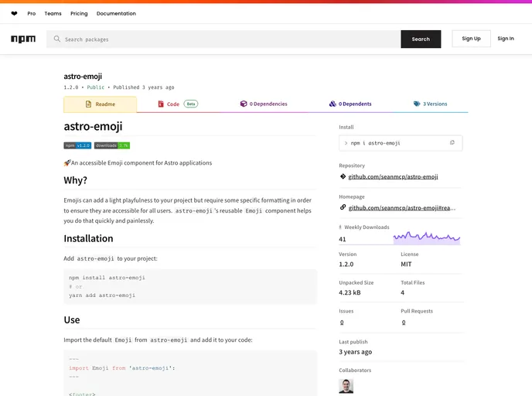Click the Installation heading
The height and width of the screenshot is (396, 532).
pyautogui.click(x=88, y=238)
